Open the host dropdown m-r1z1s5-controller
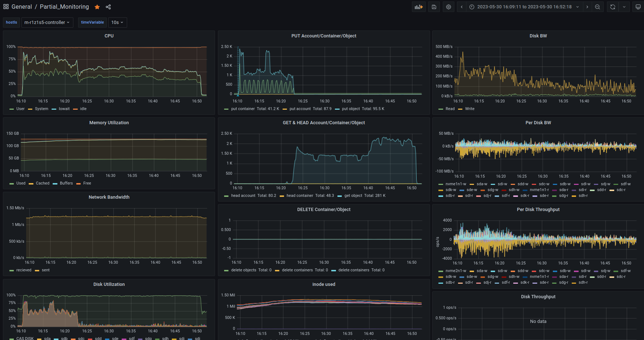Screen dimensions: 644x340 pos(47,23)
